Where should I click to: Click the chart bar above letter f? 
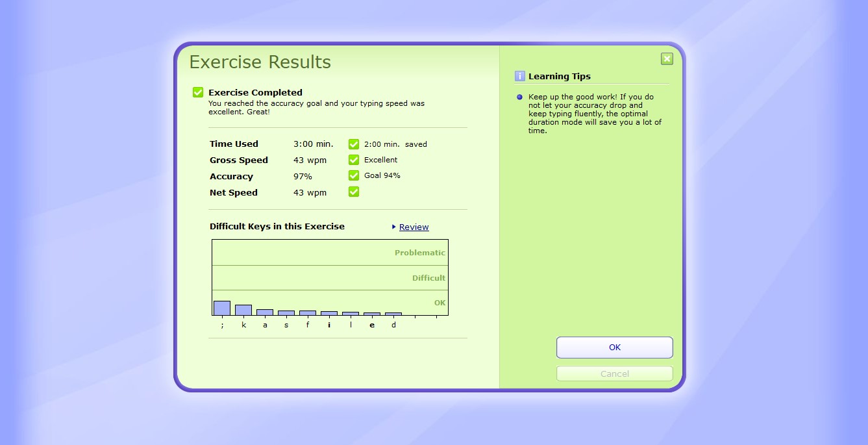pos(308,313)
